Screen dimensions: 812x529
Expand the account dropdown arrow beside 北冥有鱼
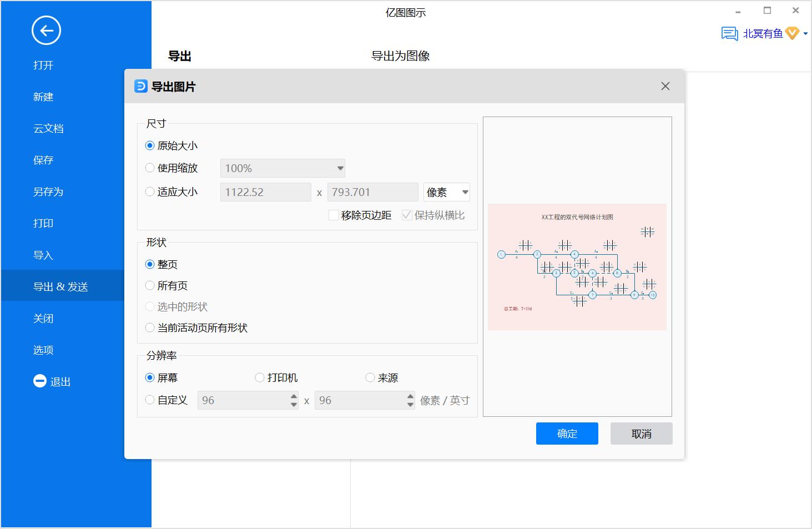(806, 33)
